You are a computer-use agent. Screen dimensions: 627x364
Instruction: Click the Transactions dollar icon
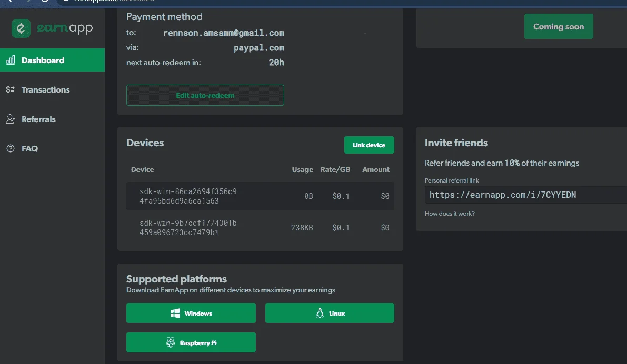(11, 89)
